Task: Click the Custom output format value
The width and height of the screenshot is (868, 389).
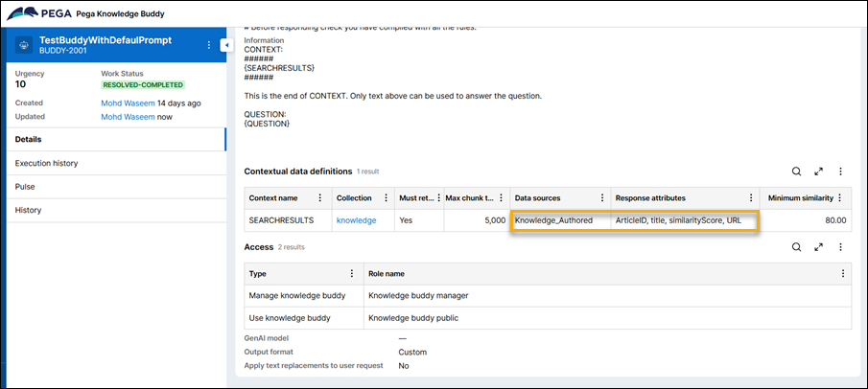Action: click(x=412, y=352)
